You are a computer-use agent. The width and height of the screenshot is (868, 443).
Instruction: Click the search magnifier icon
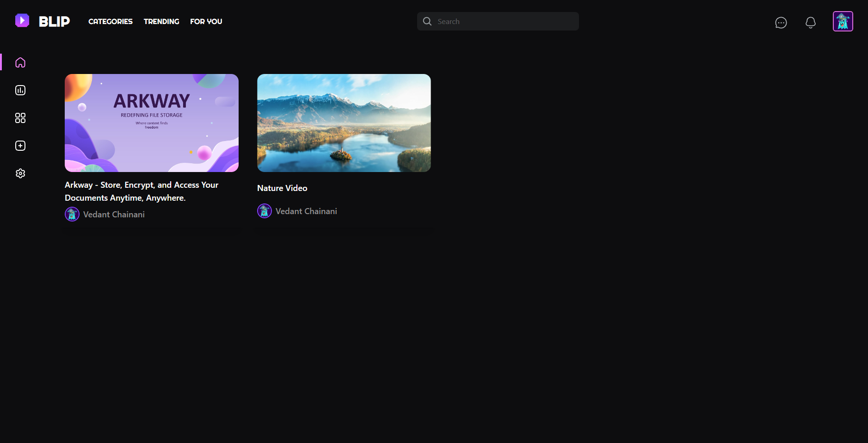[x=427, y=21]
